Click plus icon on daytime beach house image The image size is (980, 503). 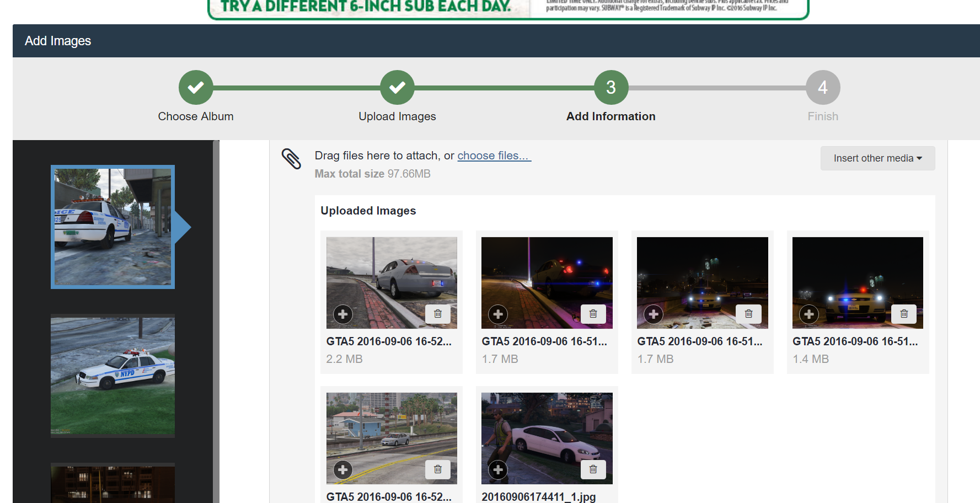343,470
